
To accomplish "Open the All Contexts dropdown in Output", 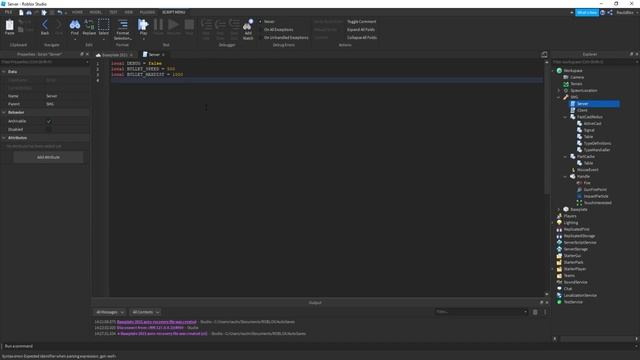I will (x=145, y=312).
